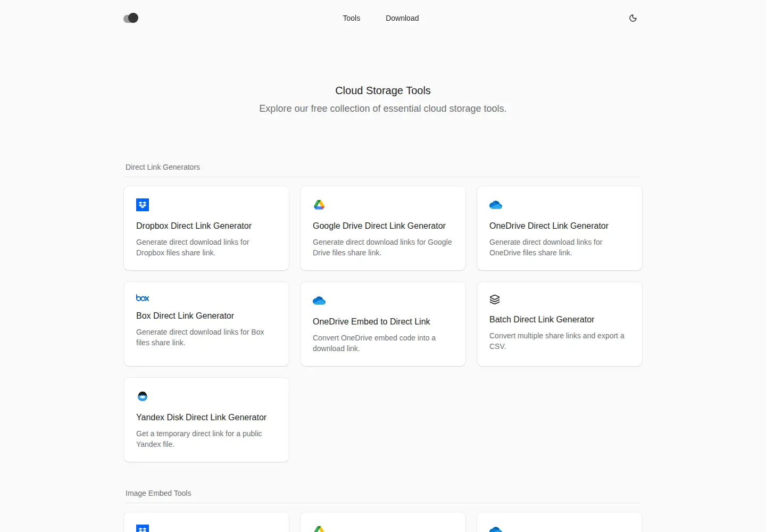Click "Convert multiple share links and export a CSV."
This screenshot has width=766, height=532.
(x=557, y=341)
